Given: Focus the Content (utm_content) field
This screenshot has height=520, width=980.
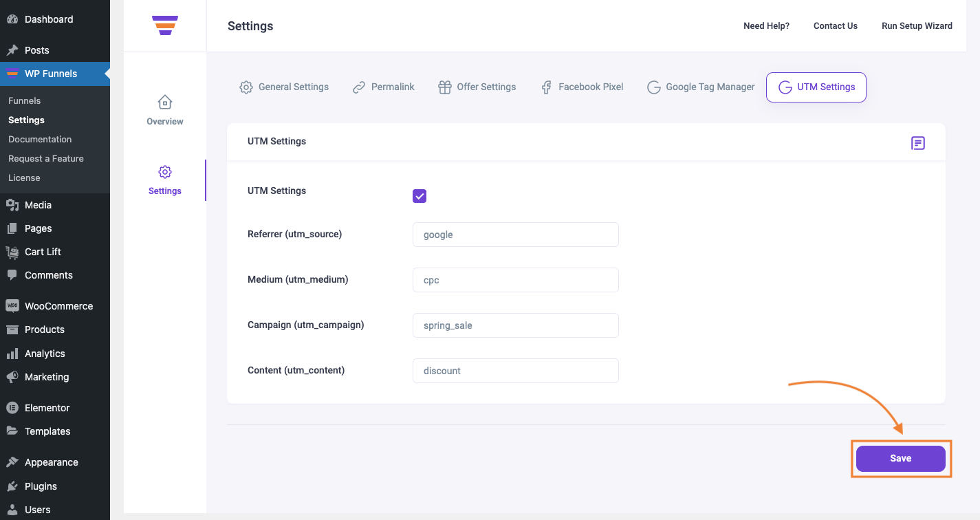Looking at the screenshot, I should coord(516,371).
